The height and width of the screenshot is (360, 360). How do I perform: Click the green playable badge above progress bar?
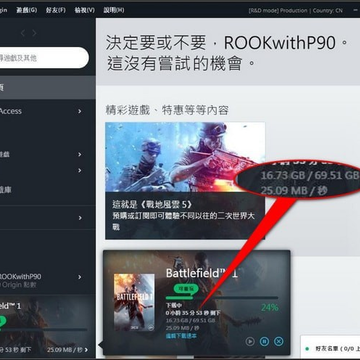[186, 288]
